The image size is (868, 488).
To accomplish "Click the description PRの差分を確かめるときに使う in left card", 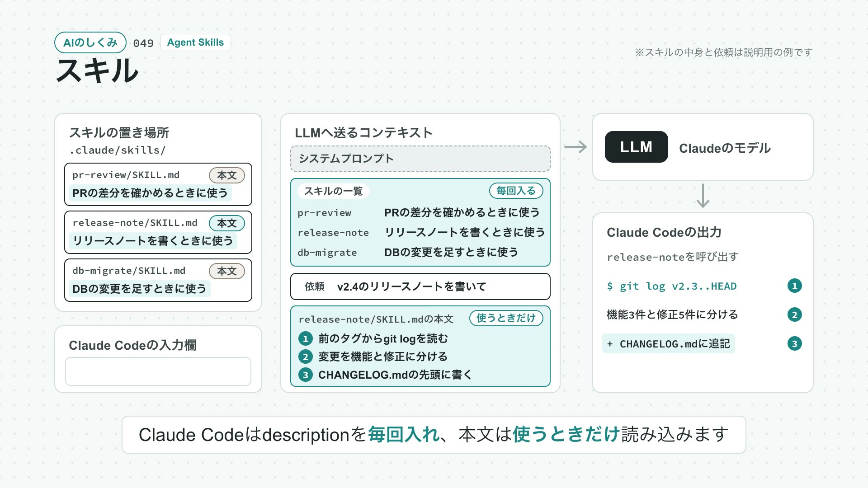I will pos(150,193).
